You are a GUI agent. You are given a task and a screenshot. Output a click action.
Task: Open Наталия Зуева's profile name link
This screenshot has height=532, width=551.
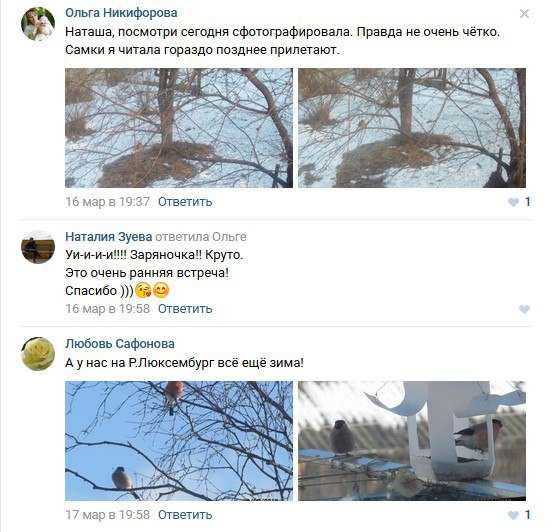pos(109,236)
